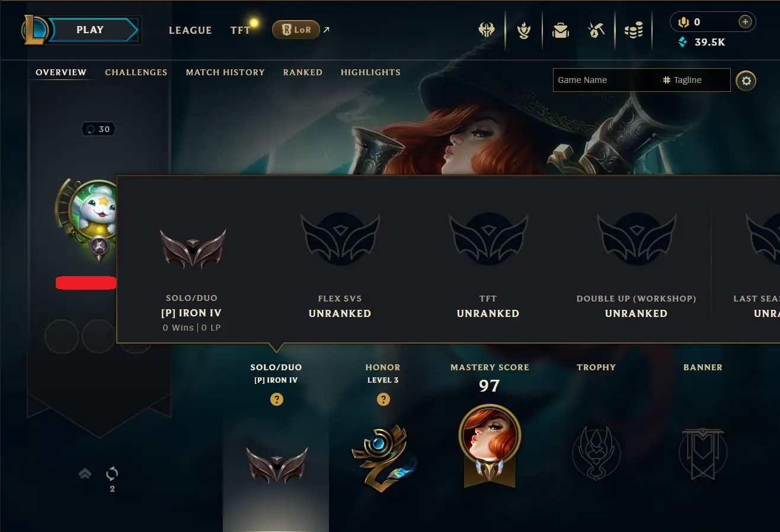Viewport: 780px width, 532px height.
Task: Open the Collection backpack icon
Action: point(561,30)
